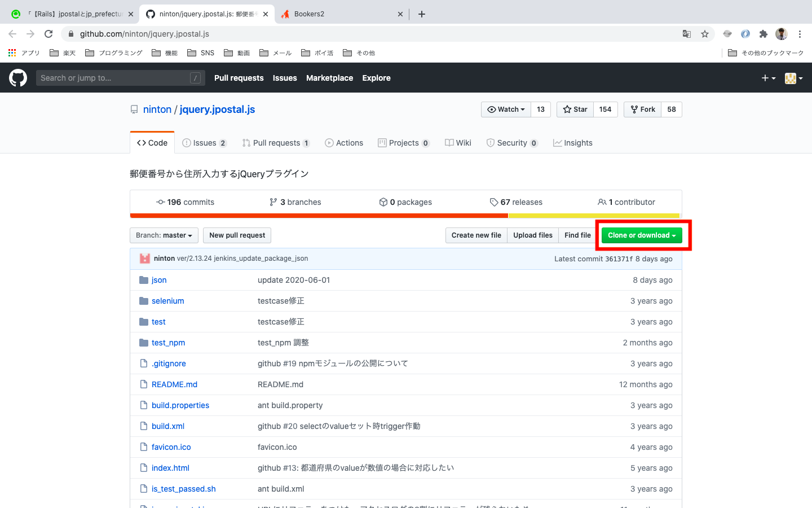Open the Wiki tab
The height and width of the screenshot is (508, 812).
coord(458,143)
